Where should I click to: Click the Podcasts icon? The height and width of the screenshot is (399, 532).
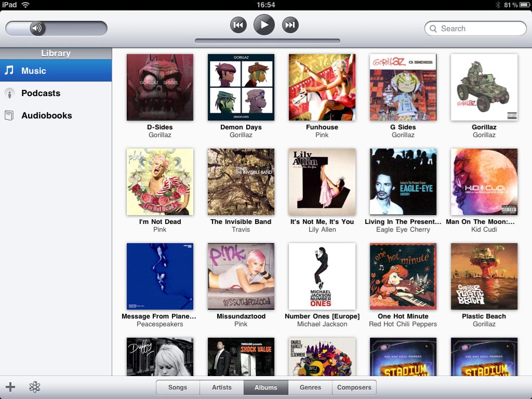[9, 93]
